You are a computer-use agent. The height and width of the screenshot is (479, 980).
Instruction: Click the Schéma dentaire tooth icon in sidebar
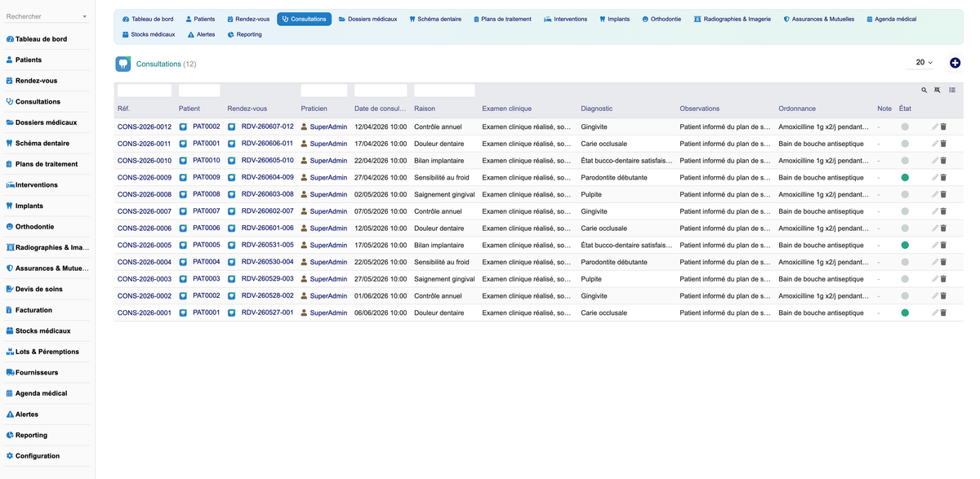coord(10,143)
